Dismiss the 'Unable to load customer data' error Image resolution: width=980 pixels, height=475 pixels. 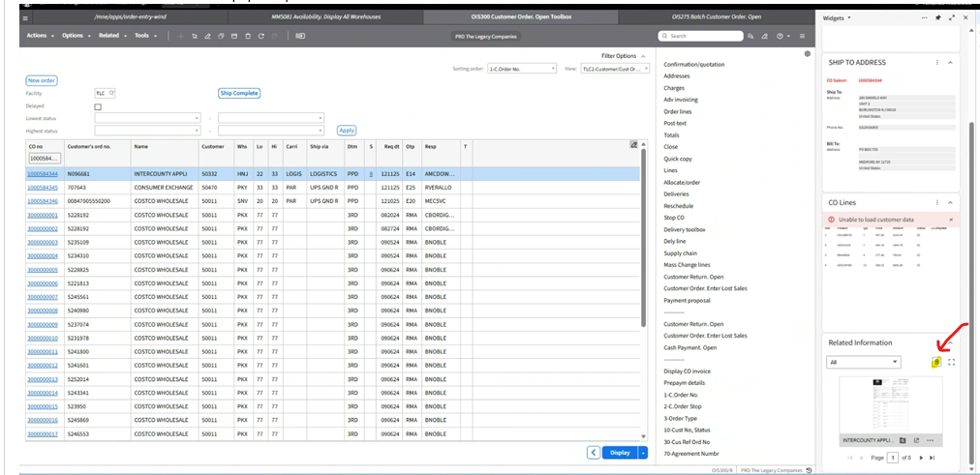(951, 220)
